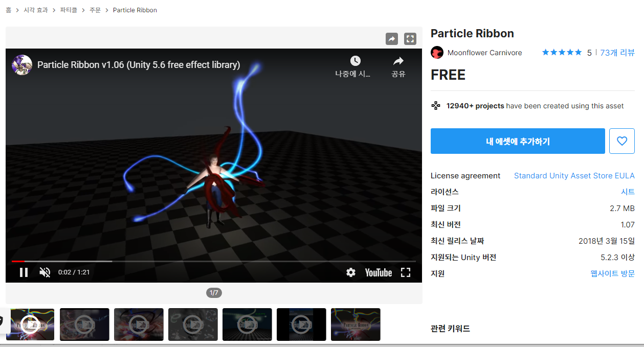The width and height of the screenshot is (644, 347).
Task: Click the '관련 키워드' heading
Action: 450,329
